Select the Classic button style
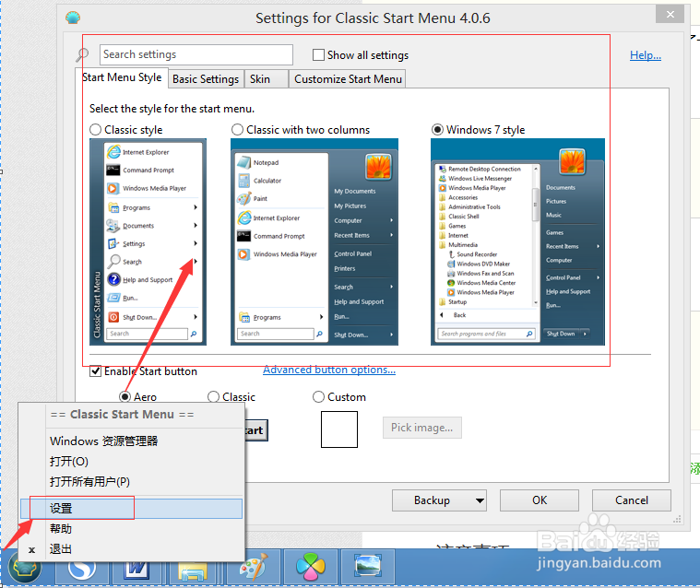The height and width of the screenshot is (588, 700). click(213, 396)
